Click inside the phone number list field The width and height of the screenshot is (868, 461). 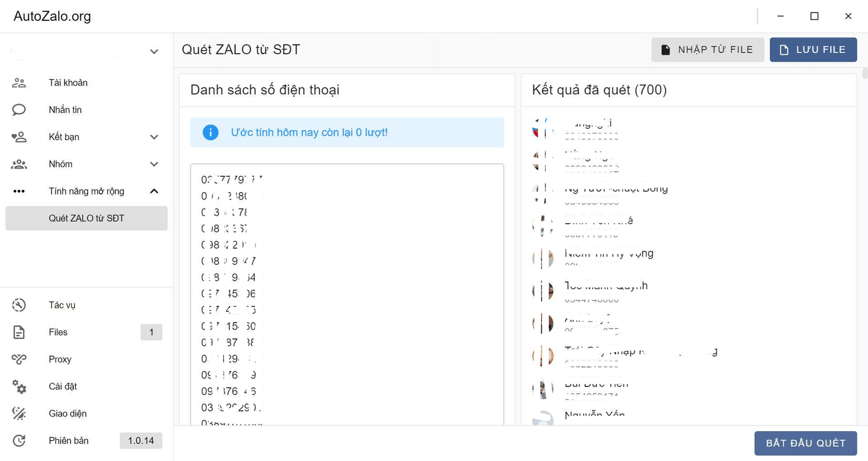[347, 294]
